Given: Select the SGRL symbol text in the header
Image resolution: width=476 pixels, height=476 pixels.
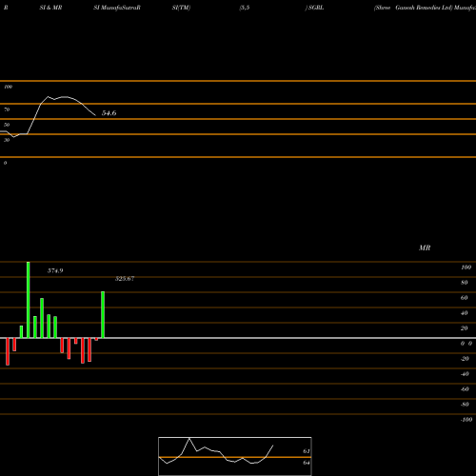Looking at the screenshot, I should pyautogui.click(x=316, y=8).
